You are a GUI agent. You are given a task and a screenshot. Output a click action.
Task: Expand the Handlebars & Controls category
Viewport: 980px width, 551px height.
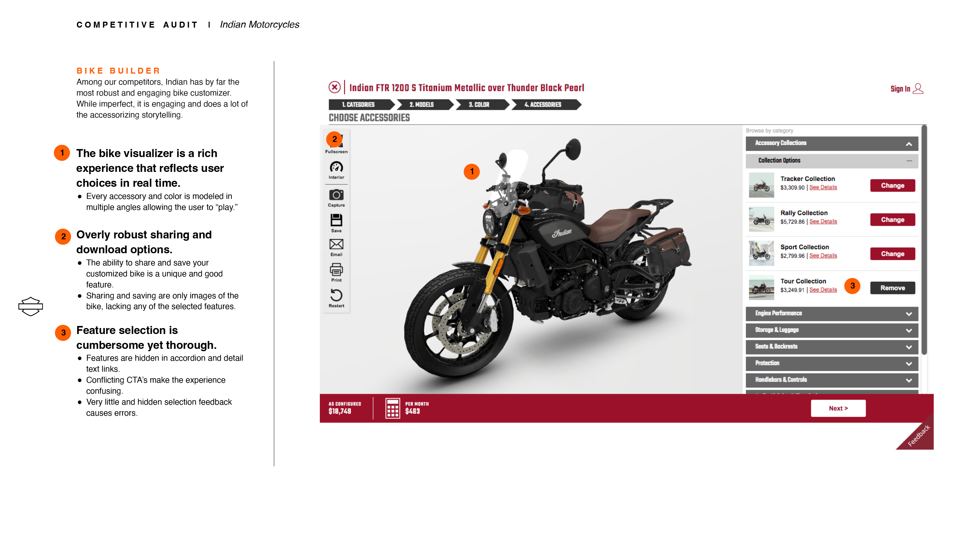coord(832,380)
